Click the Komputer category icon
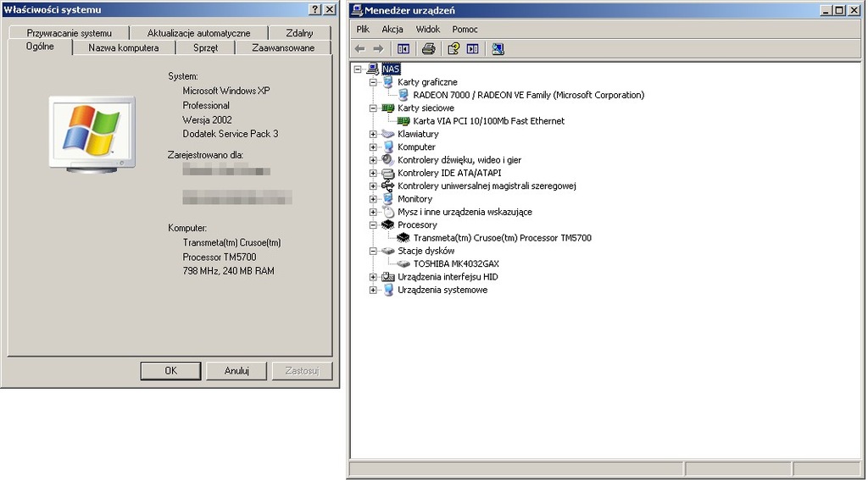This screenshot has height=482, width=868. click(388, 147)
